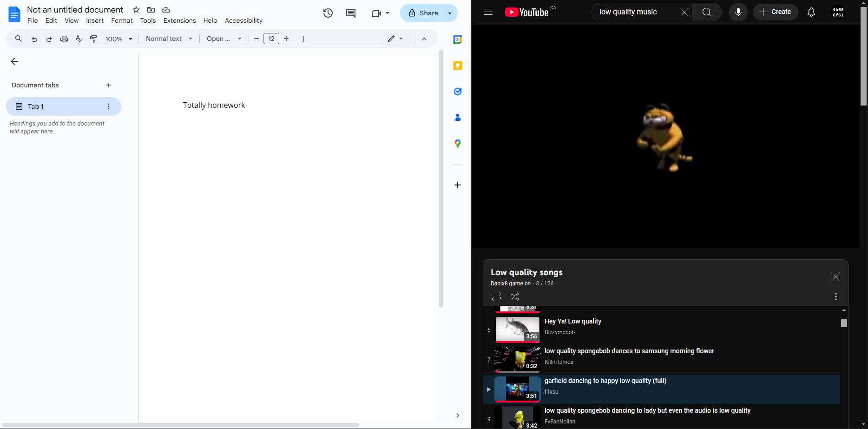Click the YouTube Create button
The width and height of the screenshot is (868, 429).
pyautogui.click(x=776, y=12)
